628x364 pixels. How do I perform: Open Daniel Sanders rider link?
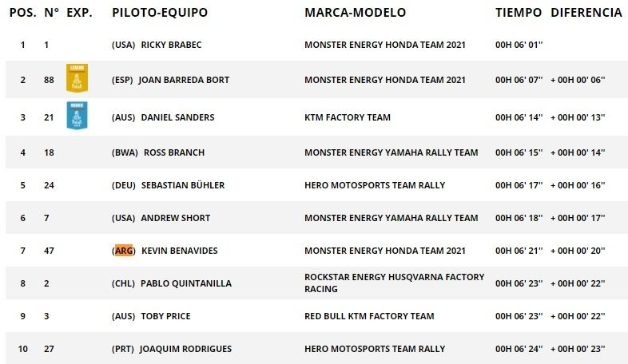177,117
